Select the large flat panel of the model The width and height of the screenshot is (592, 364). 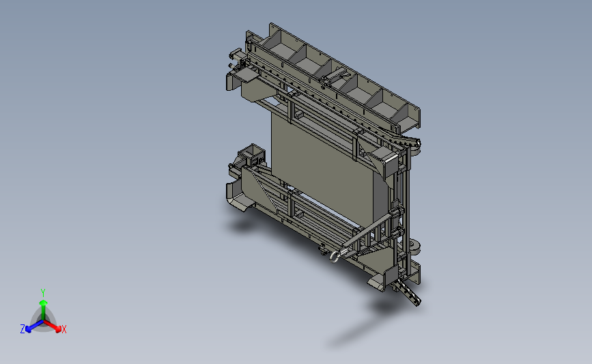point(323,169)
